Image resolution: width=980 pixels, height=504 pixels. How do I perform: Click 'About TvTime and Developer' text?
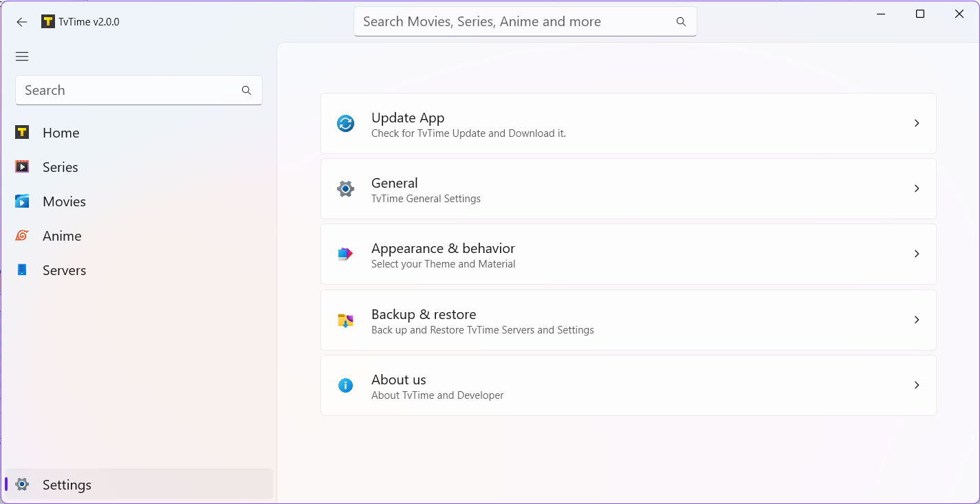pos(437,395)
